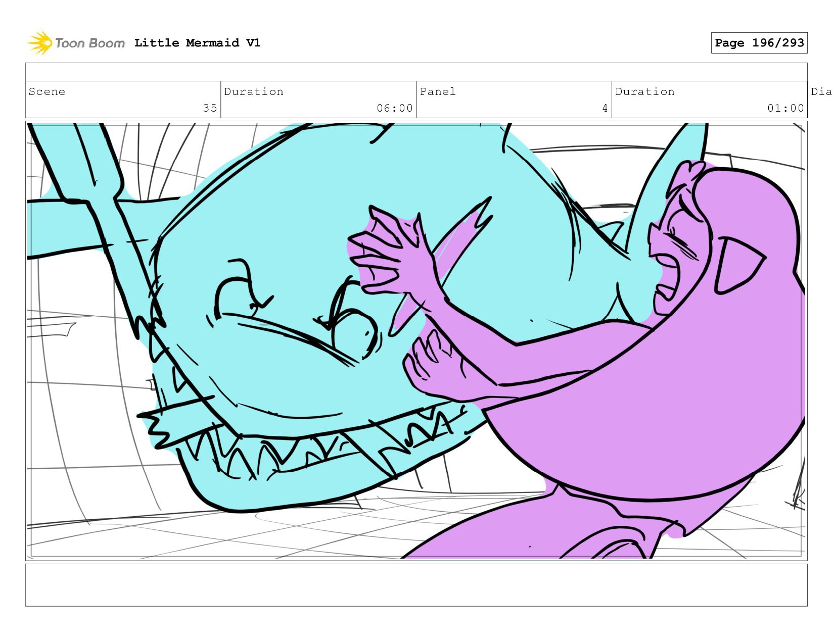834x644 pixels.
Task: Select the panel duration value '01:00'
Action: tap(785, 108)
